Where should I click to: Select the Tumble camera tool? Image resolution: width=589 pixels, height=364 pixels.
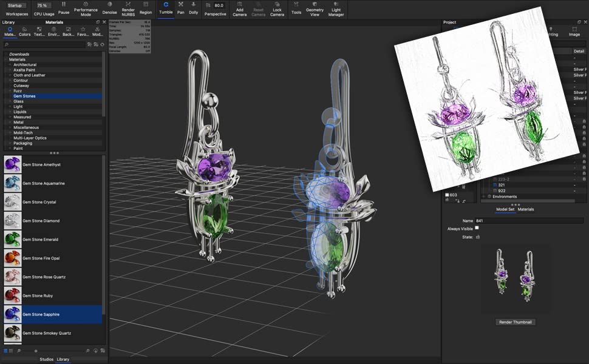pyautogui.click(x=166, y=8)
